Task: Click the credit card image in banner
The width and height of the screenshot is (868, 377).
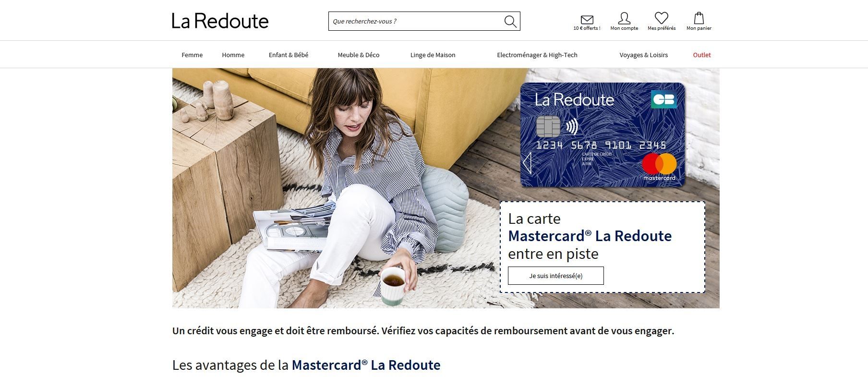Action: click(x=603, y=135)
